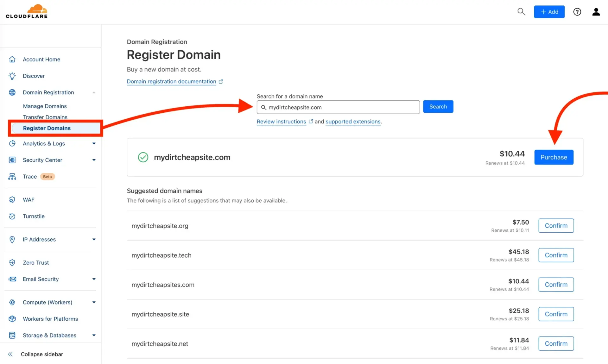The width and height of the screenshot is (608, 364).
Task: Select Transfer Domains in sidebar
Action: point(45,117)
